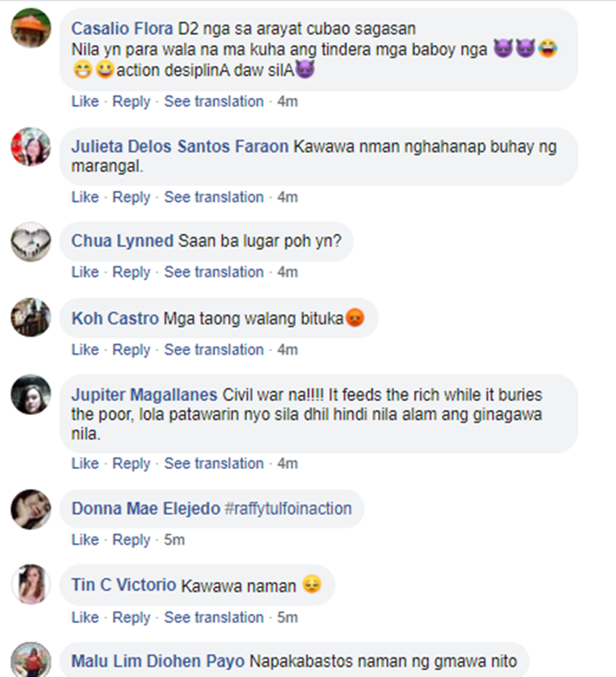616x677 pixels.
Task: Open the #raffytulfoinaction hashtag
Action: pos(287,509)
